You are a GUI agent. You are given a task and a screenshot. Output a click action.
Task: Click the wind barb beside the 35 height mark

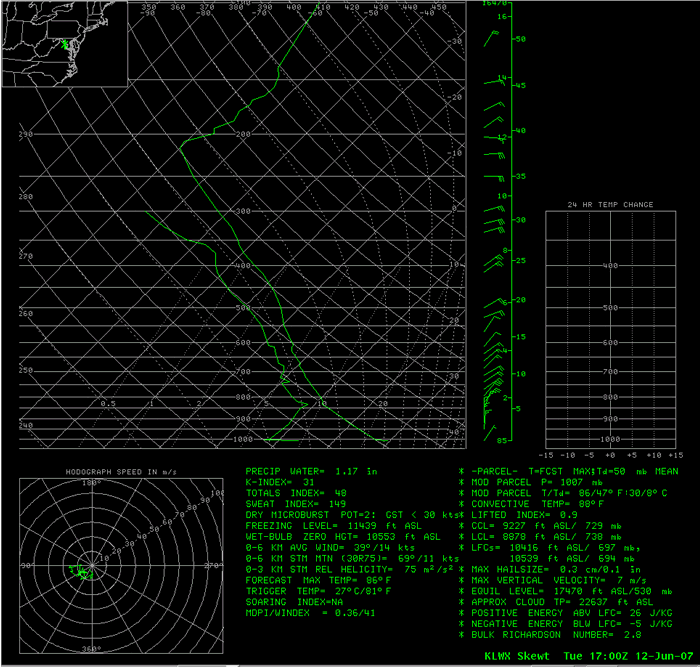click(494, 178)
